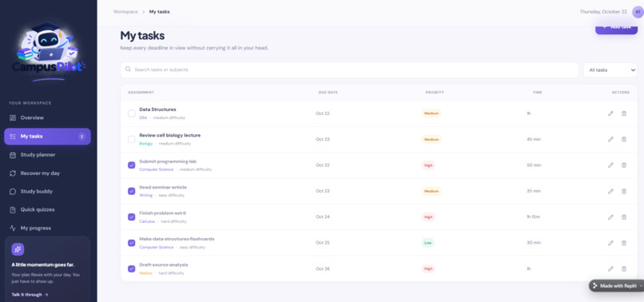Edit the Draft source analysis task
Viewport: 644px width, 302px height.
(610, 268)
